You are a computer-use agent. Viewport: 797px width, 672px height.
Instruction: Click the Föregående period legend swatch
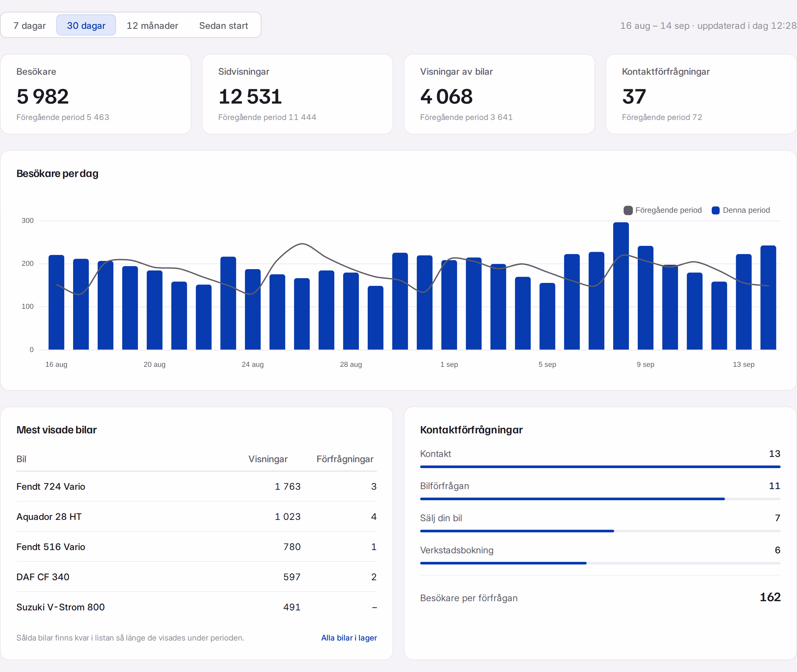pos(628,210)
